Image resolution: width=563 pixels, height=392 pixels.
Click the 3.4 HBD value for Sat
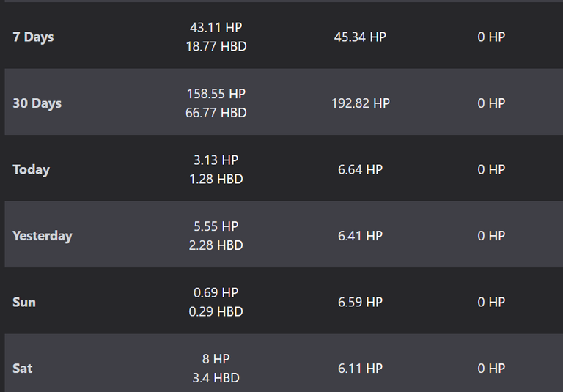[x=216, y=378]
